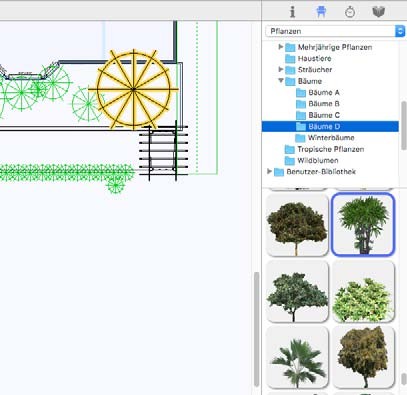The width and height of the screenshot is (407, 395).
Task: Select the Bäume B folder
Action: (317, 104)
